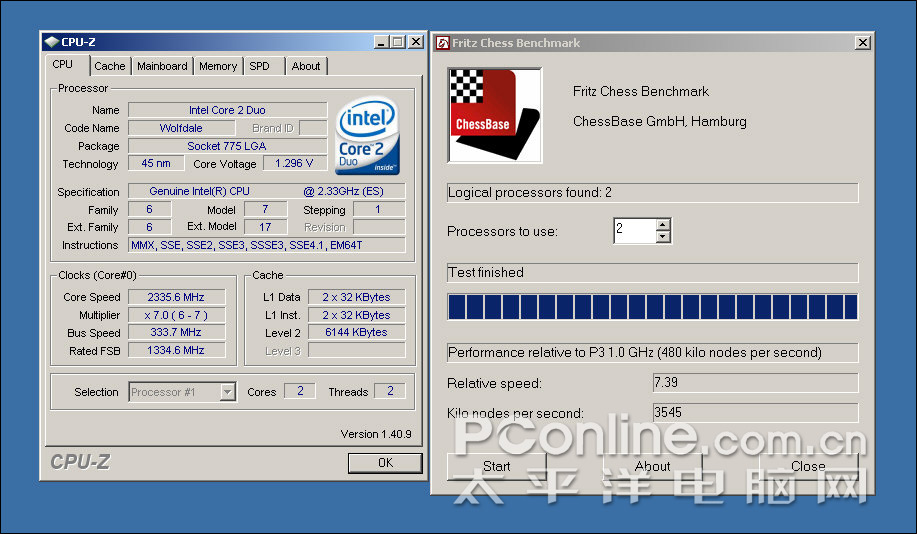This screenshot has height=534, width=917.
Task: Click the benchmark progress bar
Action: [653, 307]
